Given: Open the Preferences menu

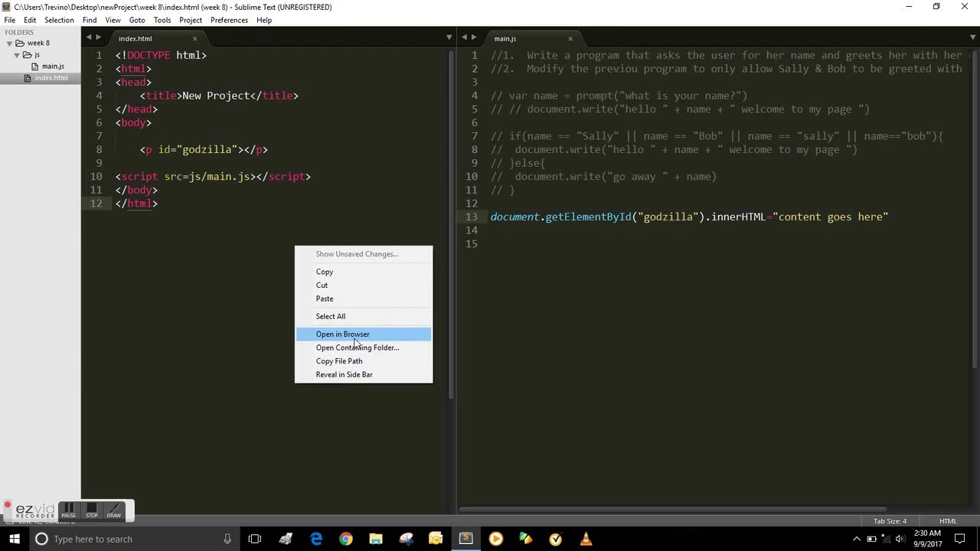Looking at the screenshot, I should click(230, 20).
